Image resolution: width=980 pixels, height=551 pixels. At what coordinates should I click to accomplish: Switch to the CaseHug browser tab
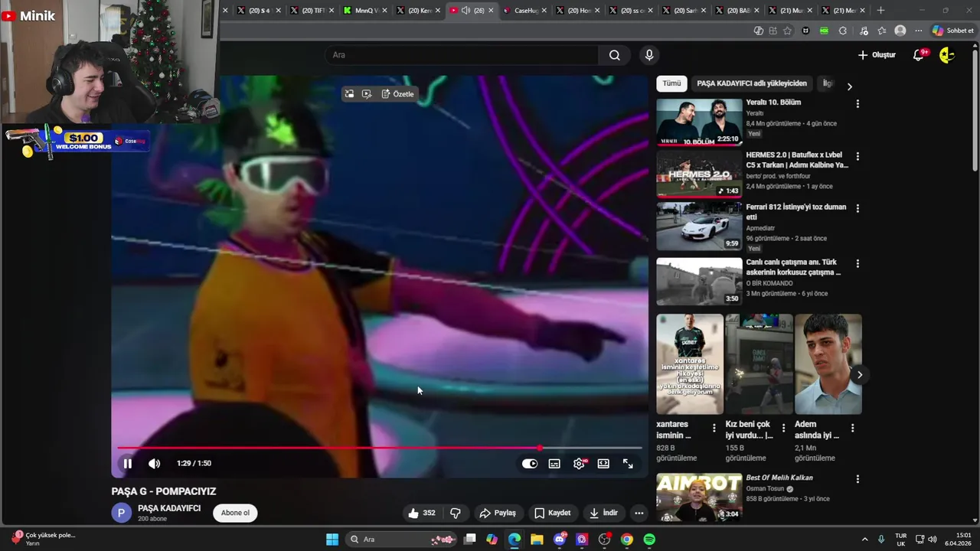point(521,10)
